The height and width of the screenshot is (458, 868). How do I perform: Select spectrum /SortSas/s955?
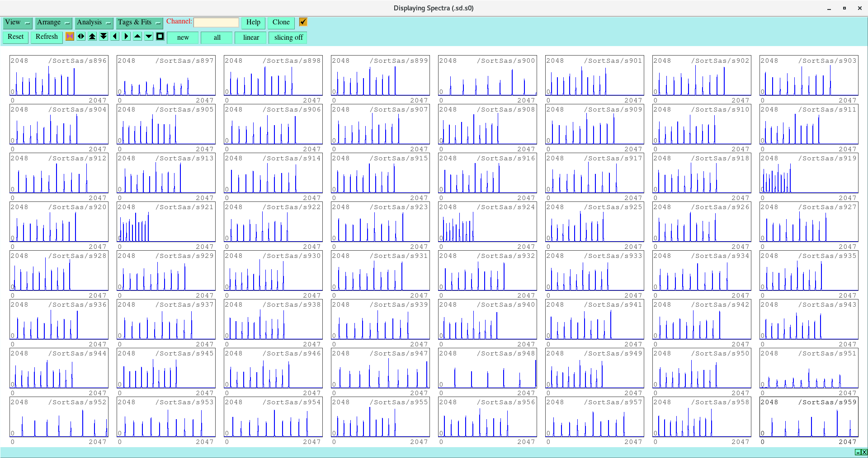[380, 417]
